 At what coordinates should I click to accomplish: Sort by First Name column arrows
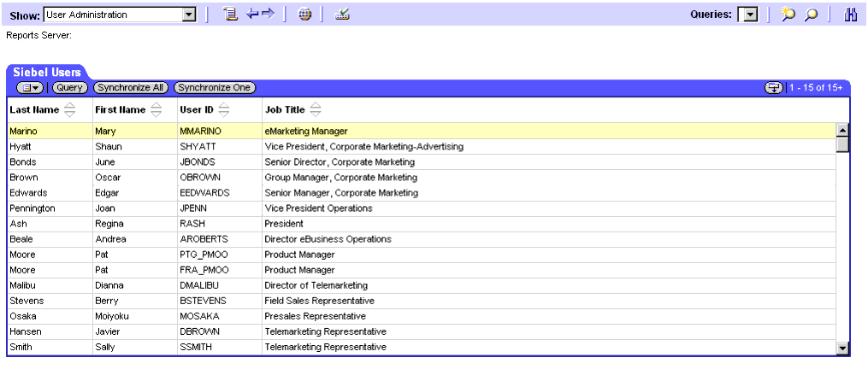(156, 109)
